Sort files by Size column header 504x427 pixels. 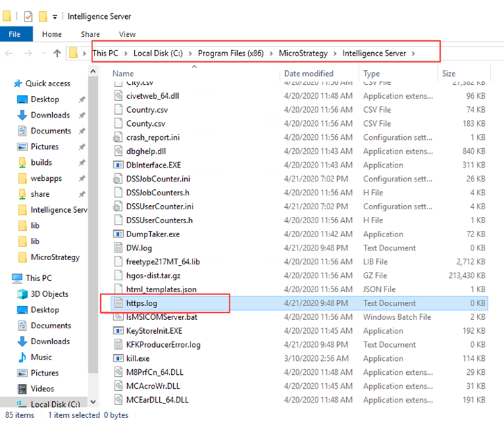point(449,73)
